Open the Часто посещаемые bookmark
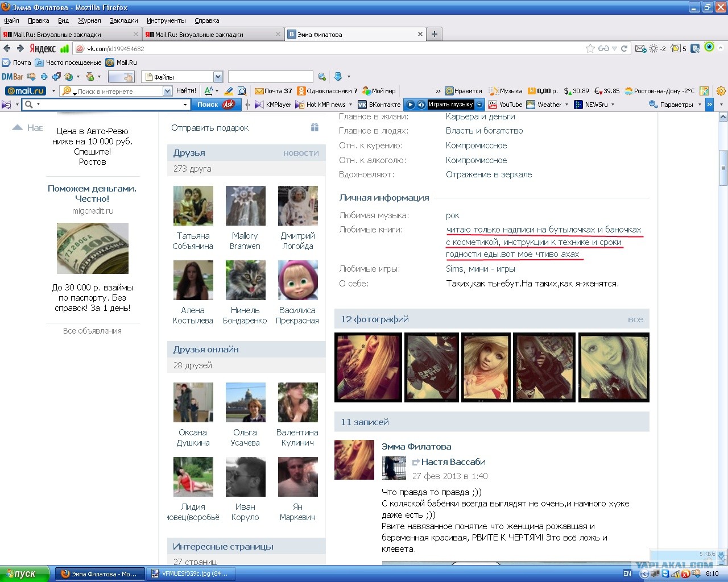This screenshot has height=582, width=728. coord(68,63)
